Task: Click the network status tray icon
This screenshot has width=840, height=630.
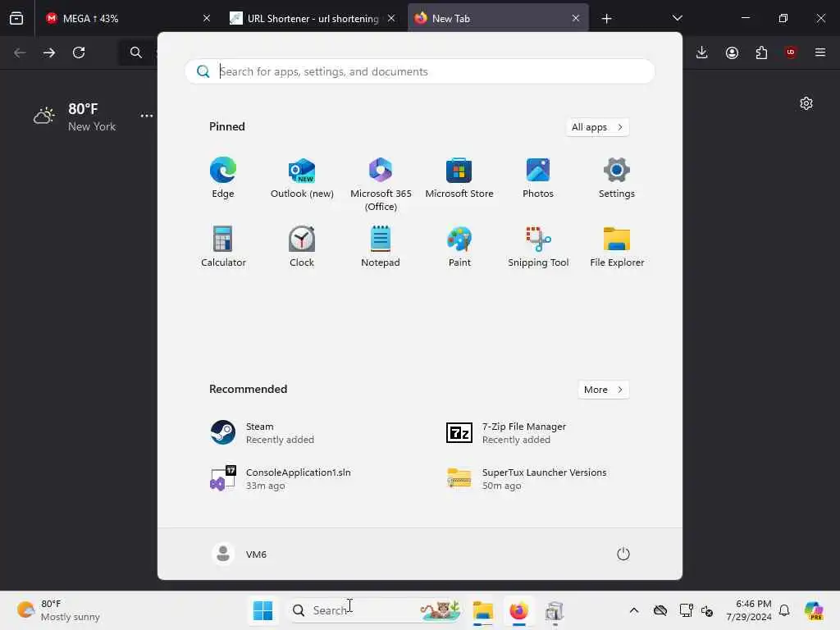Action: coord(686,610)
